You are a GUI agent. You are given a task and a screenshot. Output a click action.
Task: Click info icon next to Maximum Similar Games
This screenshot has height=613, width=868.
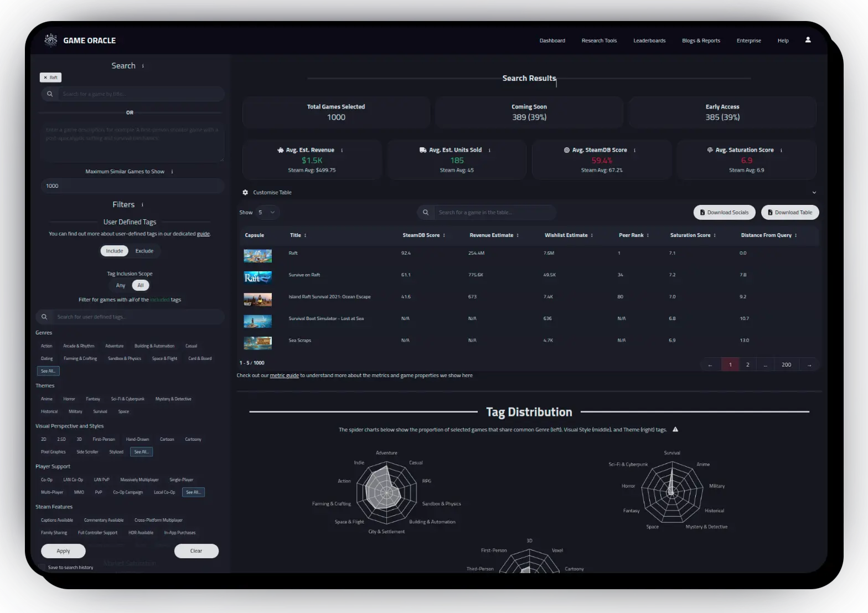172,172
